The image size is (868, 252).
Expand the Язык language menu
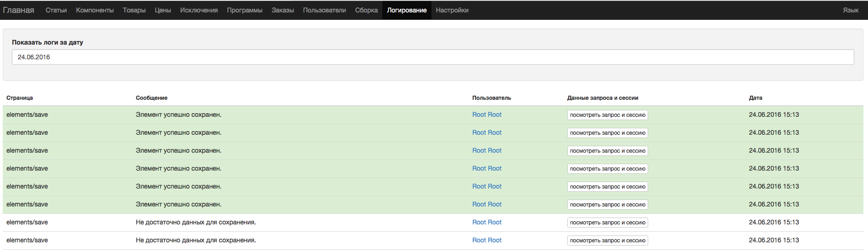[x=851, y=10]
